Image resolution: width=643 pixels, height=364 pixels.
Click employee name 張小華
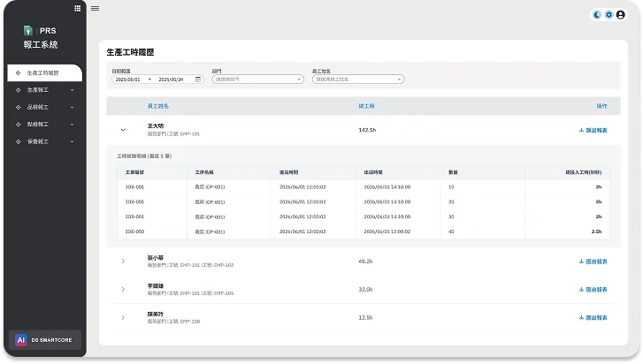coord(156,258)
